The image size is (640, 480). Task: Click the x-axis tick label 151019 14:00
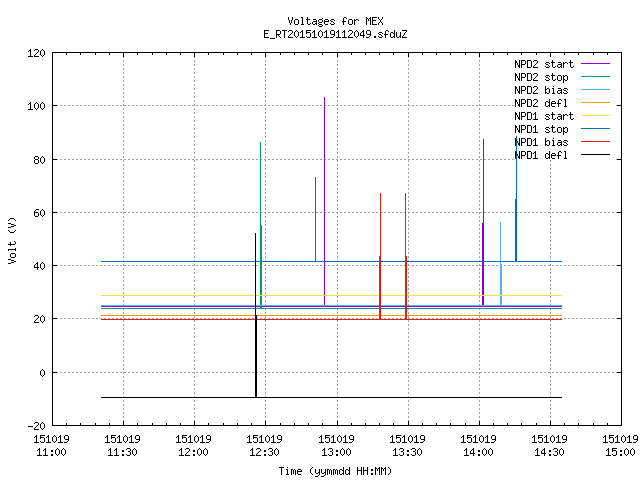click(x=478, y=446)
